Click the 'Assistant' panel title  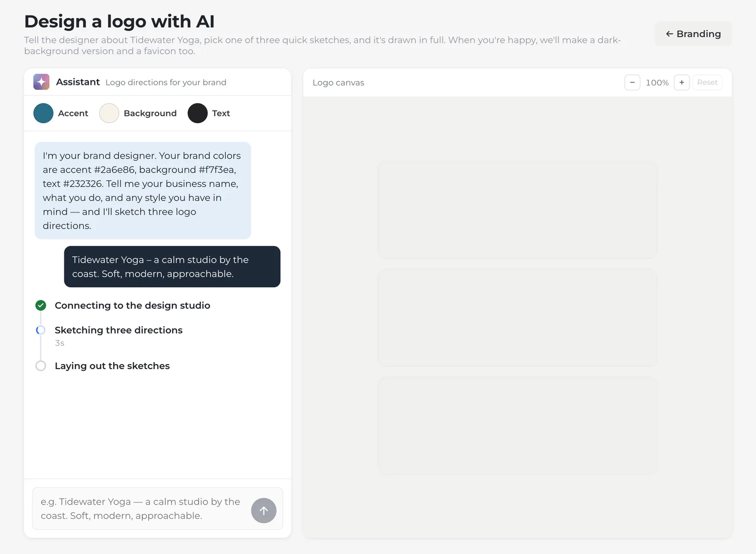(78, 82)
